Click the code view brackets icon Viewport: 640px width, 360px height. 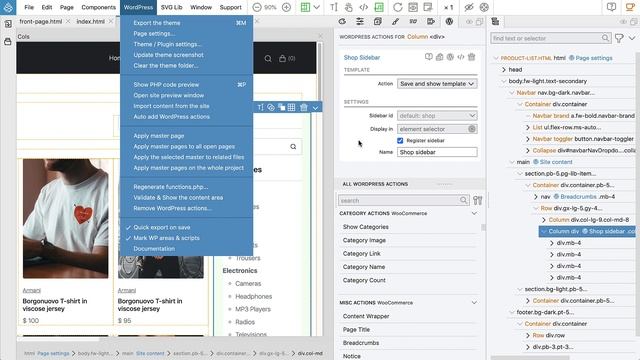363,7
